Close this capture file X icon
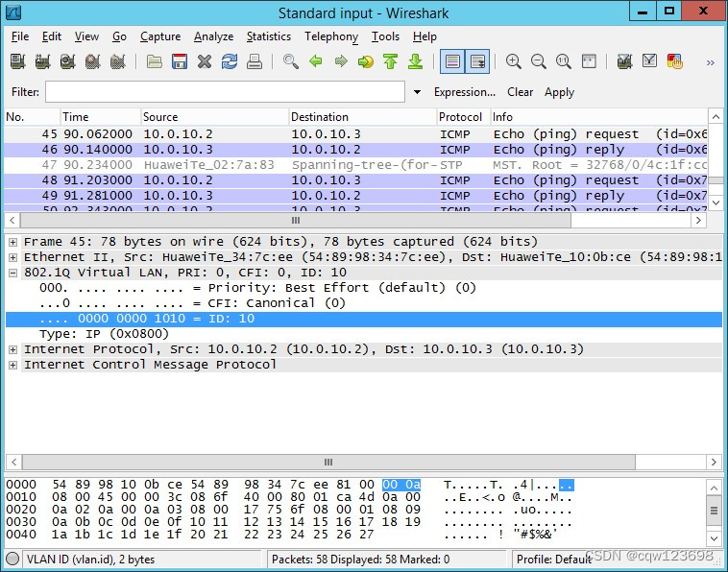 [x=205, y=61]
